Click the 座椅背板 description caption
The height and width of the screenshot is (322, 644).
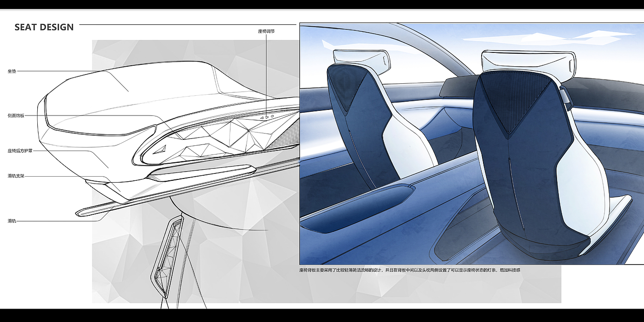coord(410,270)
